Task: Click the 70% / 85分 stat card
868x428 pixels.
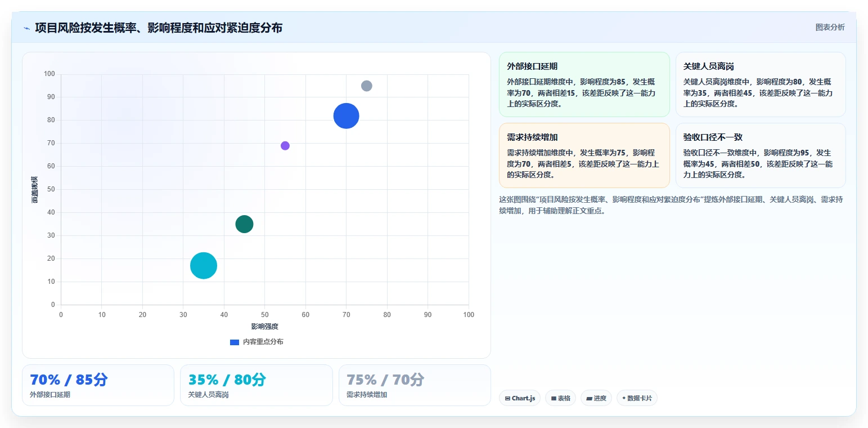Action: pos(98,385)
